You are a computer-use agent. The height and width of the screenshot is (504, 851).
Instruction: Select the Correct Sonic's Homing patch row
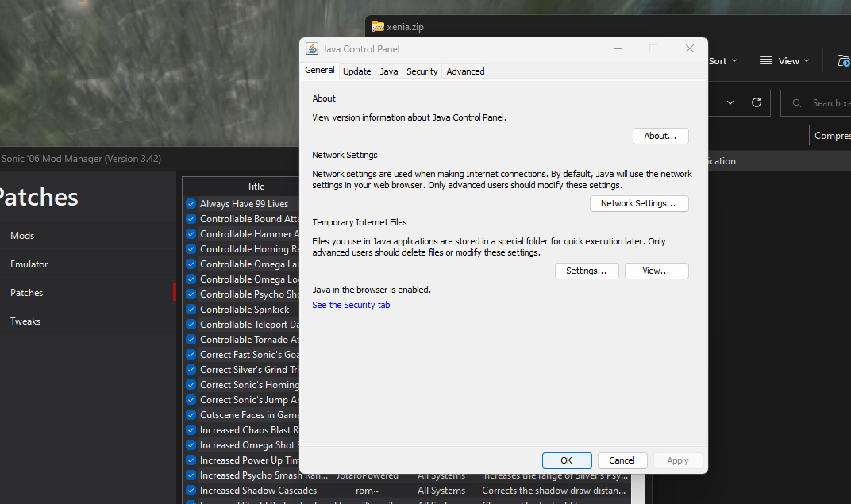pyautogui.click(x=248, y=385)
